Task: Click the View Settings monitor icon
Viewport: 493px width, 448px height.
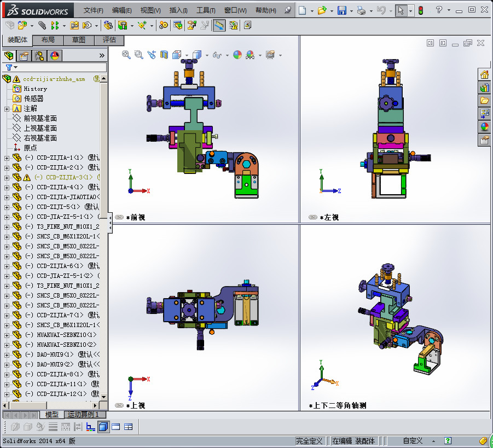Action: point(270,55)
